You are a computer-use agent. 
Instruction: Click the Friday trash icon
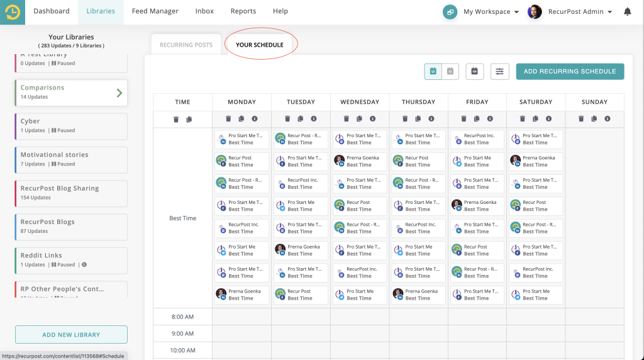(464, 119)
